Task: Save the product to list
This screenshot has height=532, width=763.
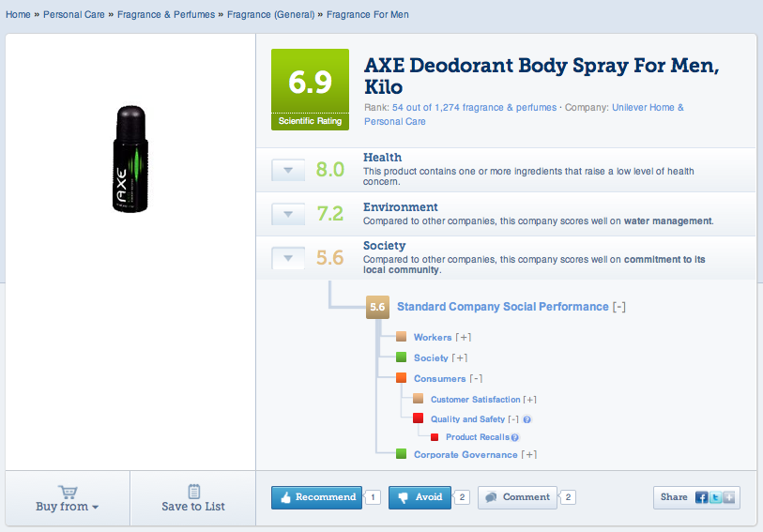Action: [x=193, y=498]
